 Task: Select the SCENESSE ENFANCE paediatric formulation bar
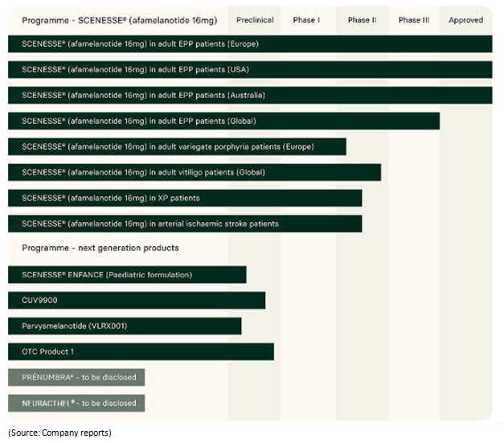pos(127,275)
